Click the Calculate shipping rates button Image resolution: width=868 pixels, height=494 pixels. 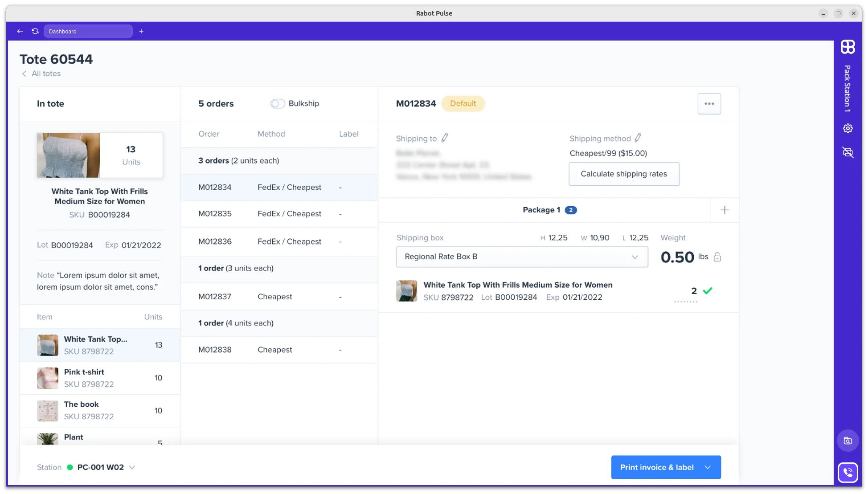pyautogui.click(x=624, y=174)
